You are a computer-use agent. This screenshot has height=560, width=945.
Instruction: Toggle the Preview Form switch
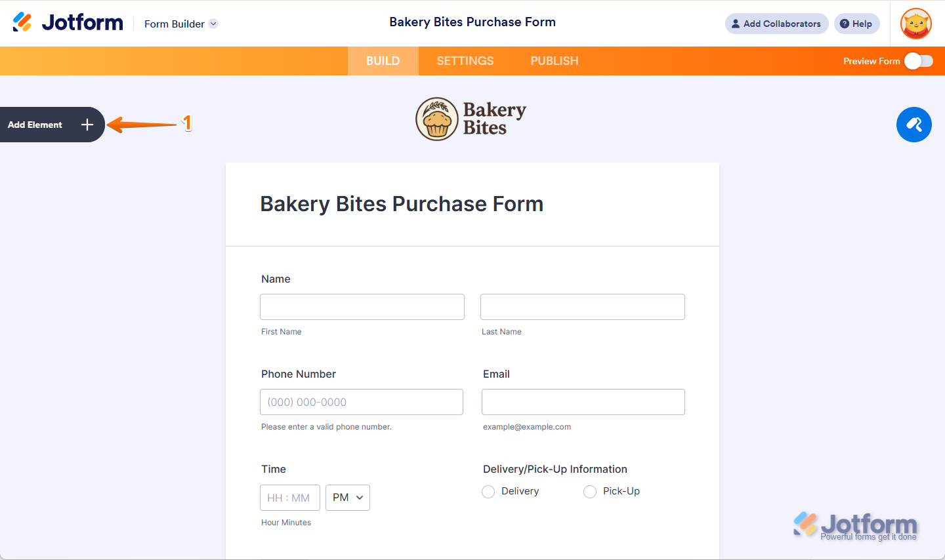pyautogui.click(x=918, y=61)
